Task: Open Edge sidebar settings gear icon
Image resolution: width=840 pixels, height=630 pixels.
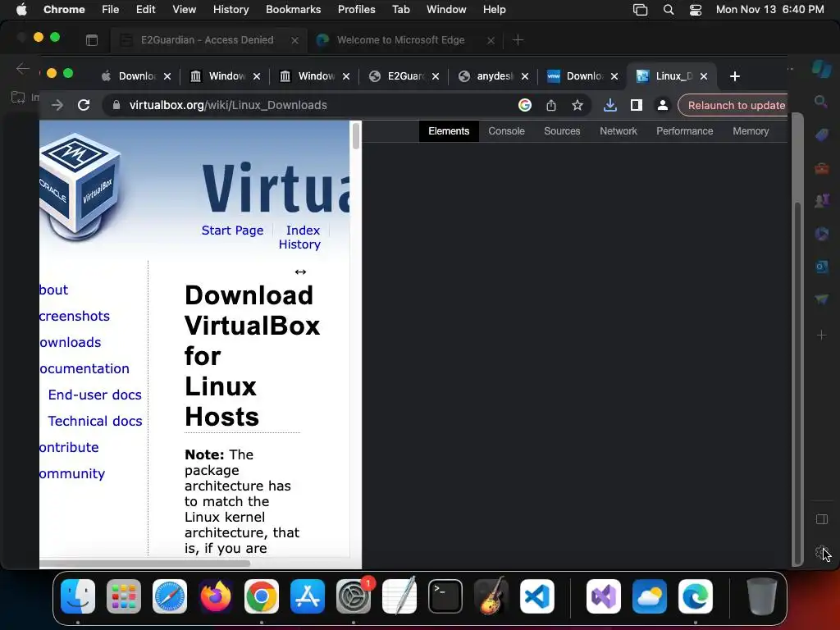Action: click(821, 552)
